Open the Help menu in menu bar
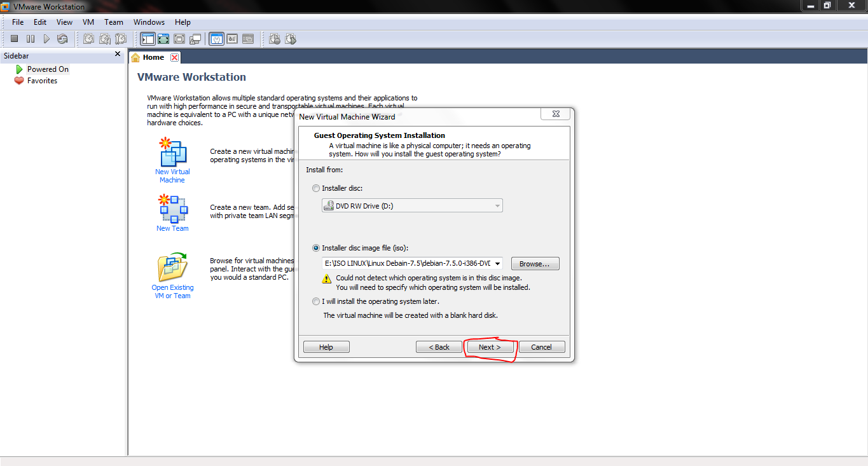This screenshot has width=868, height=466. click(183, 22)
